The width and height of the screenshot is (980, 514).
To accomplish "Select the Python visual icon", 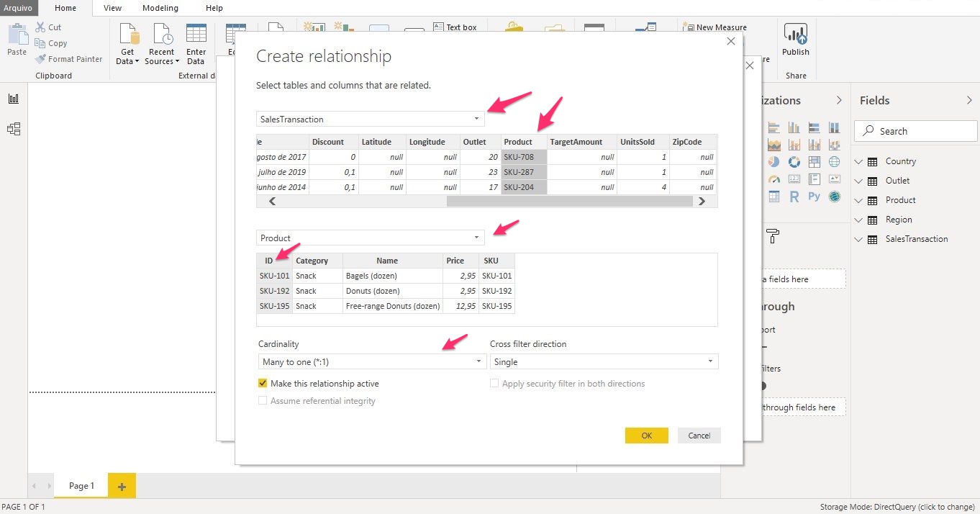I will 814,197.
